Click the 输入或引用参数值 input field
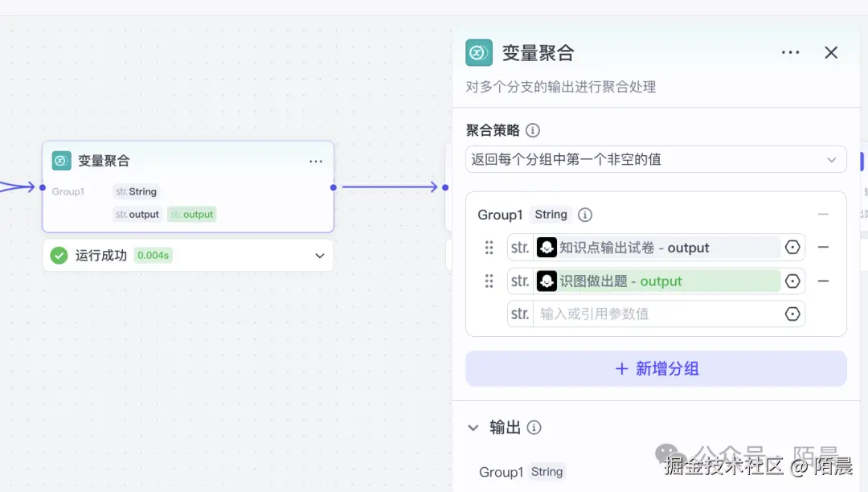Image resolution: width=868 pixels, height=492 pixels. (x=651, y=314)
